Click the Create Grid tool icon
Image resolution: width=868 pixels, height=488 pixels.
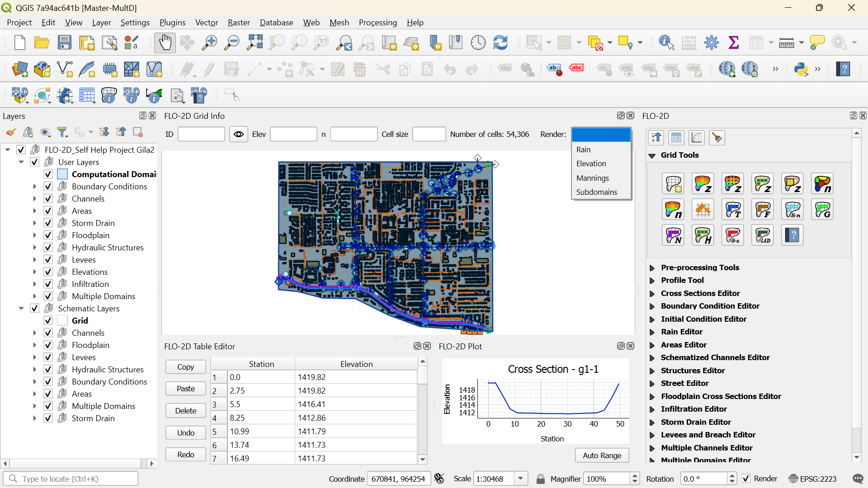pyautogui.click(x=673, y=184)
